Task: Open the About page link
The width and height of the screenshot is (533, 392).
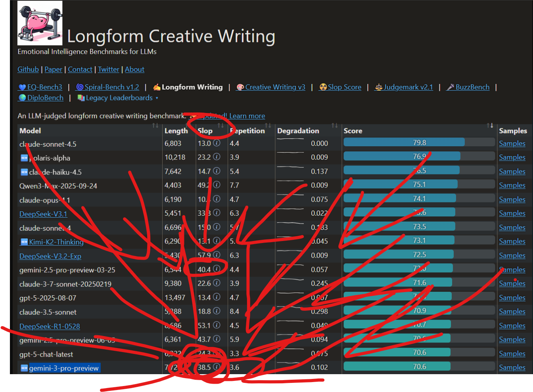Action: coord(135,69)
